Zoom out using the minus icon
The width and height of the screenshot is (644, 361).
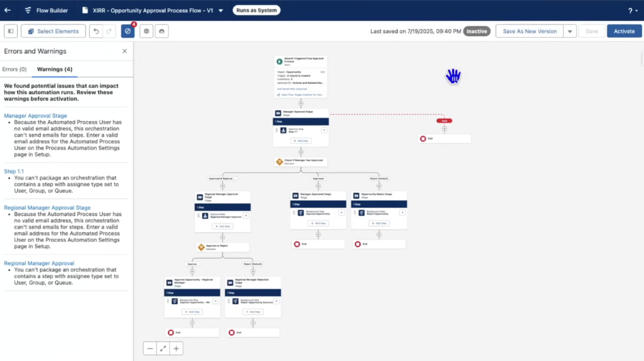point(150,349)
